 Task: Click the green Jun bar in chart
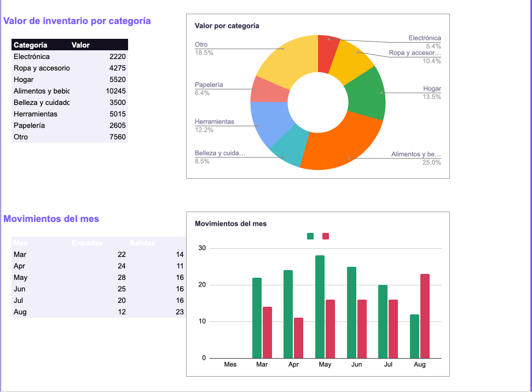point(351,312)
